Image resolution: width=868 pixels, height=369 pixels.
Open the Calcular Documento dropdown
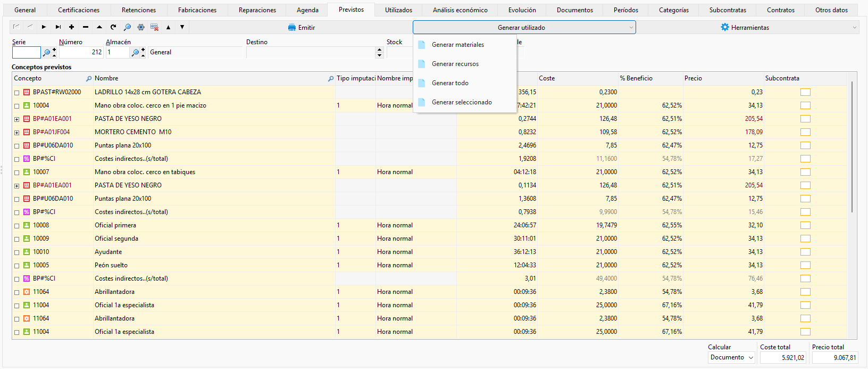(x=732, y=357)
